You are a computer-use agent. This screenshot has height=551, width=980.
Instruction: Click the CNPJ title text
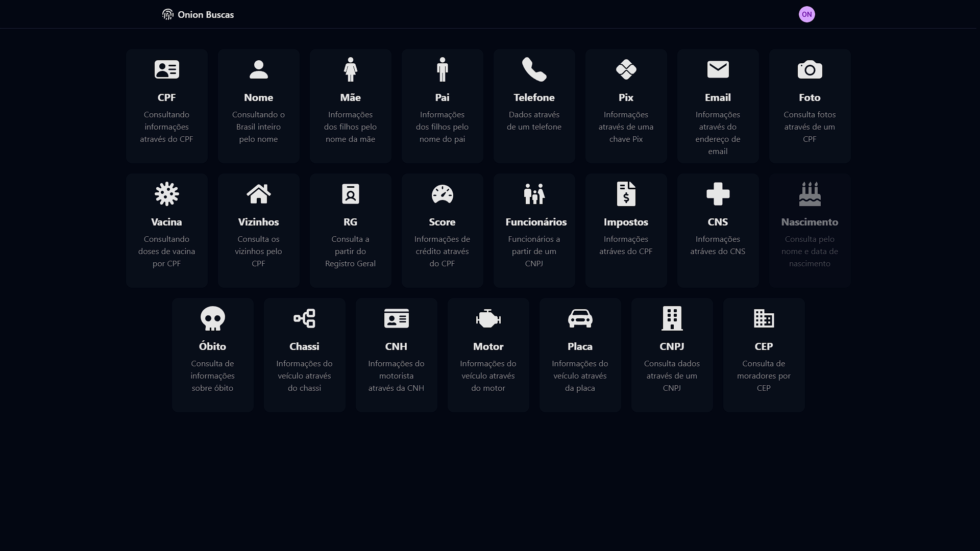[672, 346]
